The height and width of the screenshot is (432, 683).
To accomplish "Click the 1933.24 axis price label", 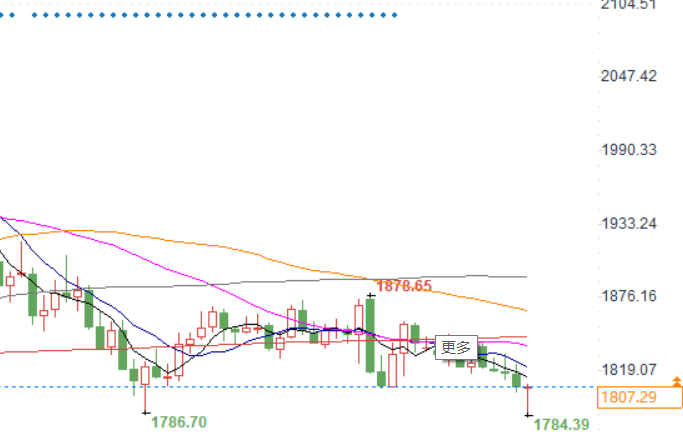I will coord(629,223).
